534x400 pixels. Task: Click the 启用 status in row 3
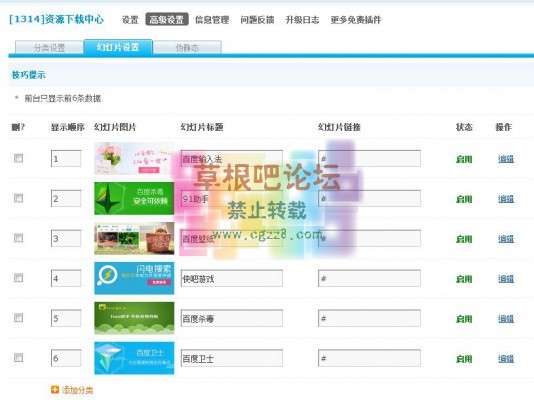point(464,239)
